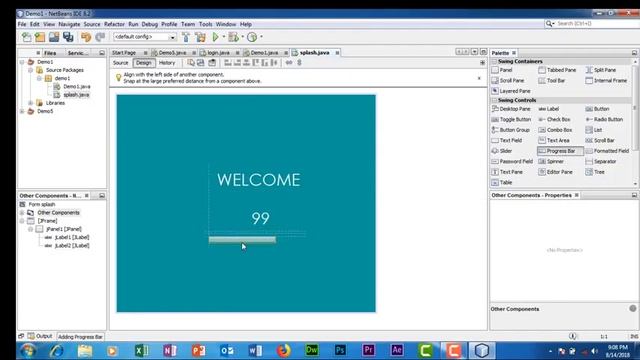Click the Clean and Build icon

200,37
